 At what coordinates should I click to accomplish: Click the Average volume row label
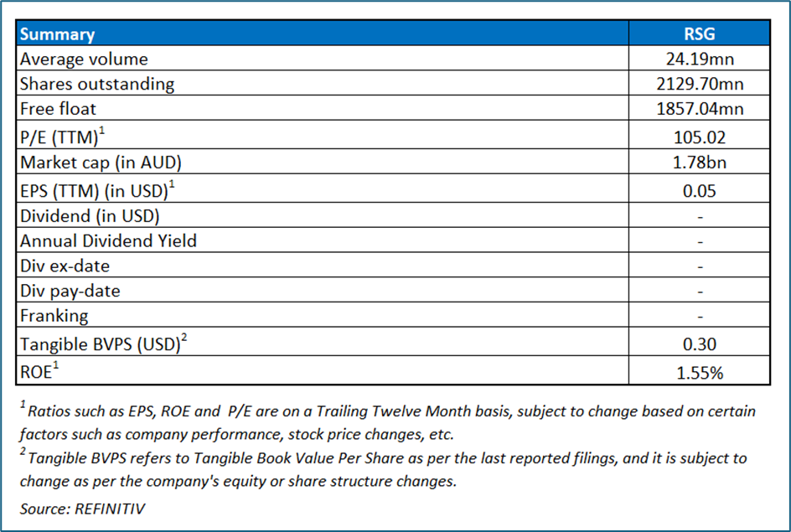[x=84, y=59]
